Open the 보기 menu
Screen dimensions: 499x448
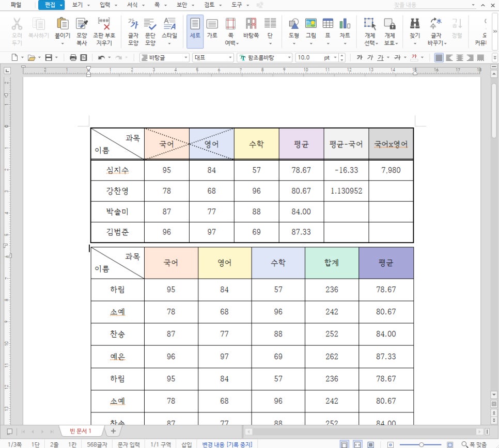click(77, 5)
